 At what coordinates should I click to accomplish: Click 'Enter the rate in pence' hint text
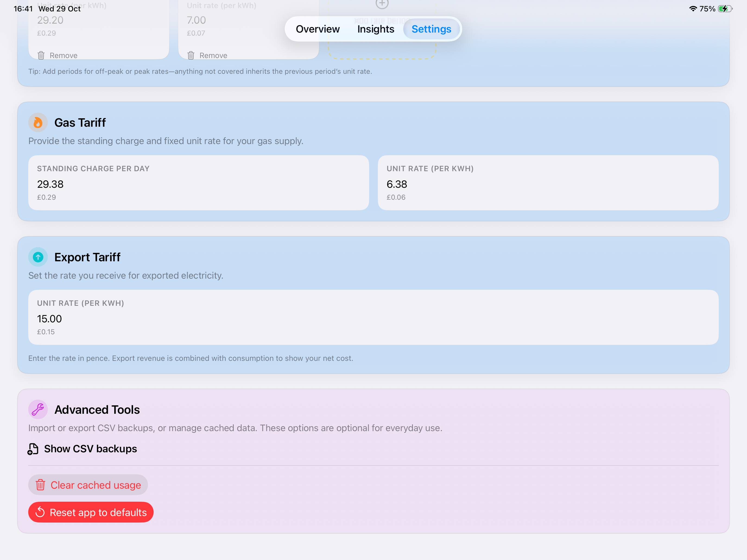(x=191, y=358)
